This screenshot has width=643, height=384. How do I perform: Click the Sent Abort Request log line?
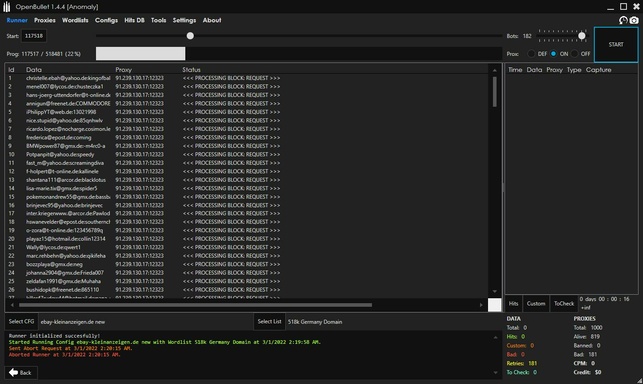click(x=71, y=348)
